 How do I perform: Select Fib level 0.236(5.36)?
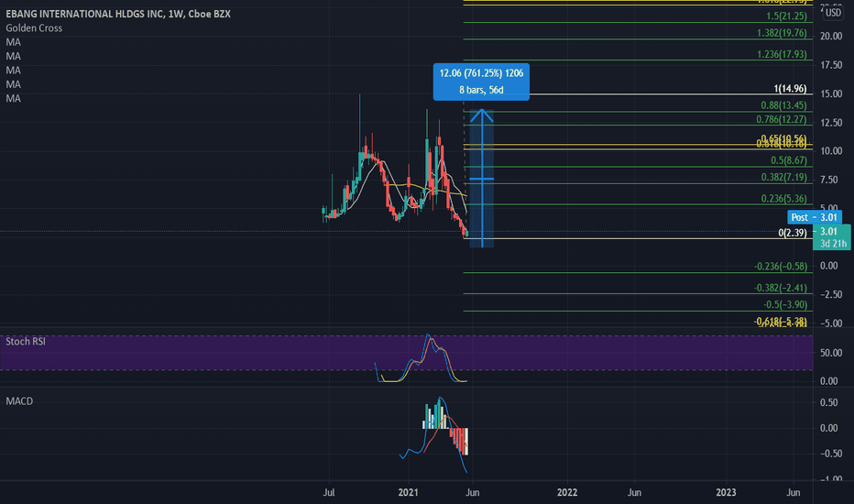click(x=783, y=199)
